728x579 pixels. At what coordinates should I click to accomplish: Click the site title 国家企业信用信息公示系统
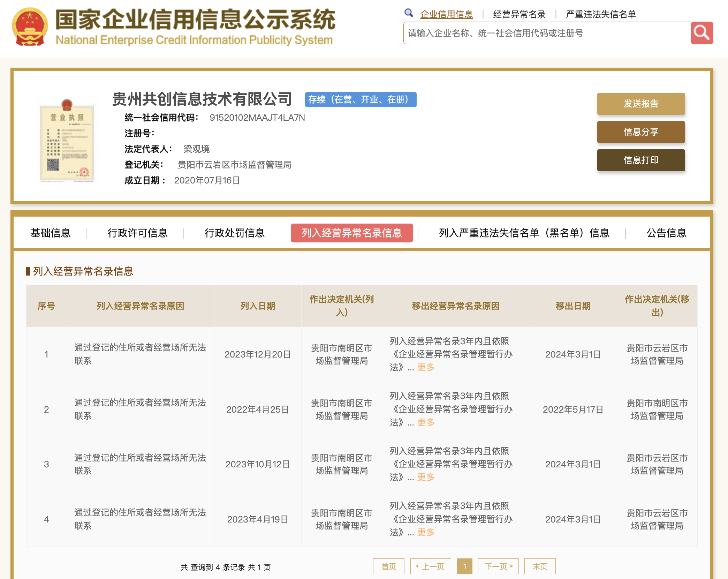(195, 20)
